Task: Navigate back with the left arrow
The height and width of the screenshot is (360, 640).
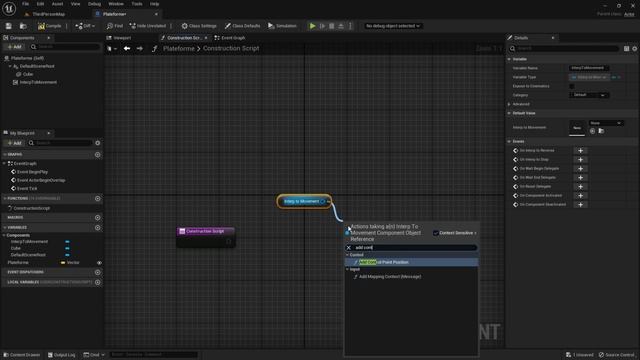Action: click(127, 49)
